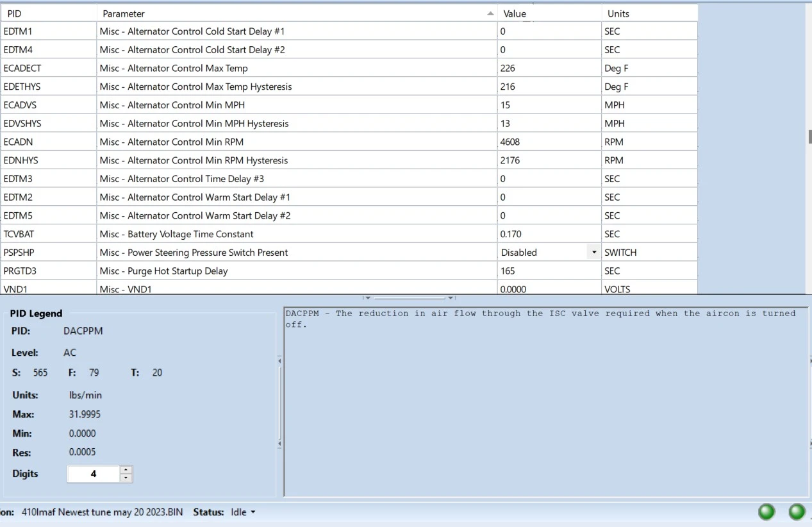Click the Purge Hot Startup Delay value 165
The image size is (812, 527).
pyautogui.click(x=549, y=271)
